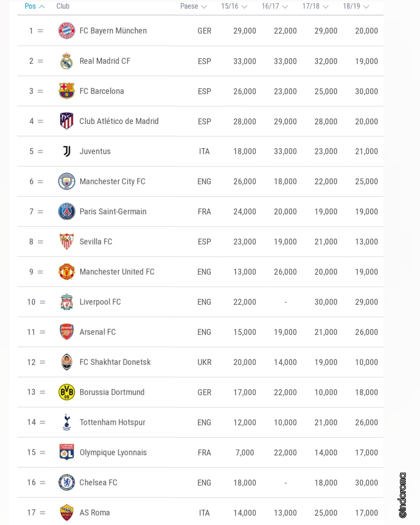This screenshot has width=420, height=525.
Task: Sort by 18/19 season column
Action: 356,6
